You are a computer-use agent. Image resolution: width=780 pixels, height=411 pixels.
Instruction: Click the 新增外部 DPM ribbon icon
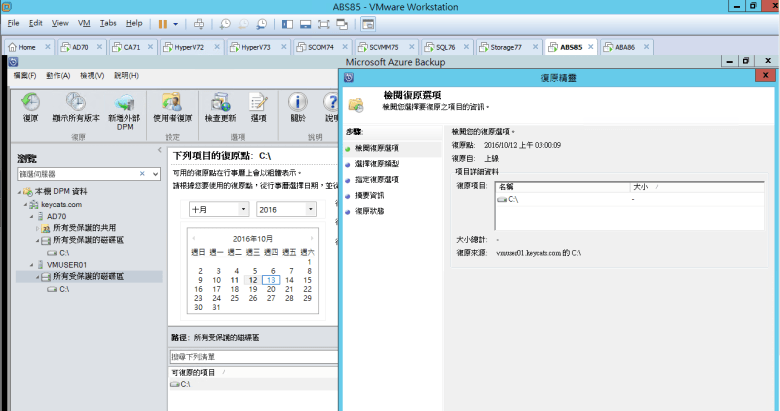(126, 105)
